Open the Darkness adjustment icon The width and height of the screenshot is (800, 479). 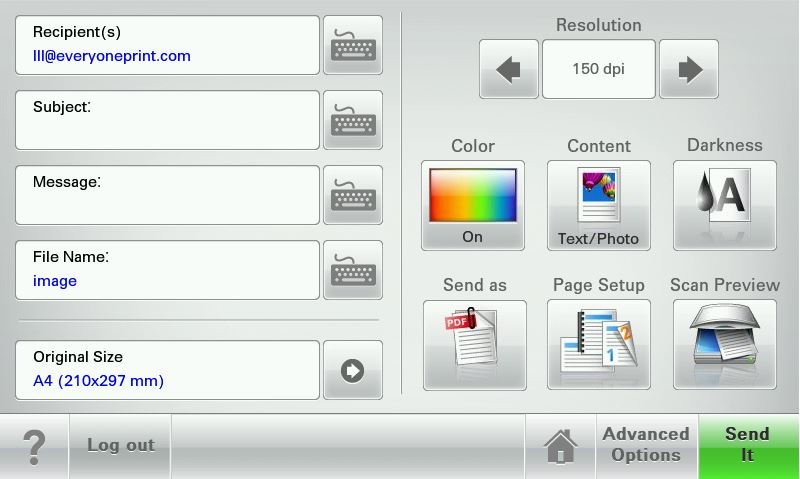point(724,205)
